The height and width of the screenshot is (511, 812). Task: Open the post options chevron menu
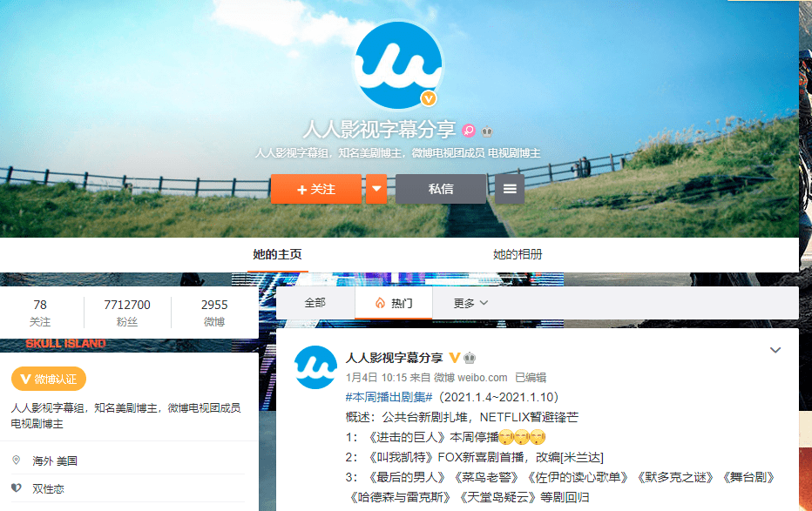tap(775, 350)
